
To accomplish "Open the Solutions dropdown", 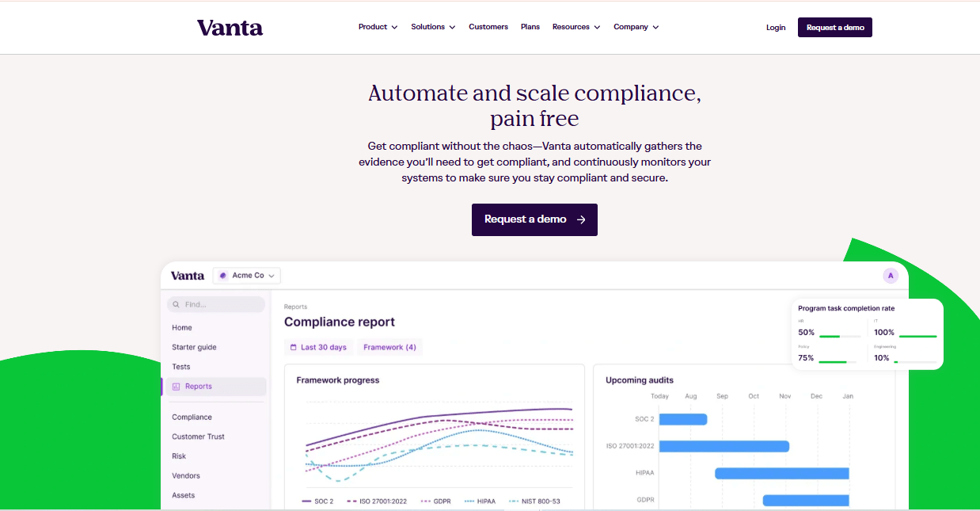I will 433,27.
